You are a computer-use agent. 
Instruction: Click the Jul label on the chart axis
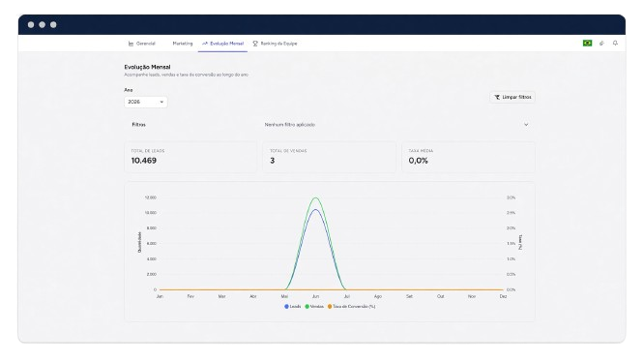coord(346,296)
